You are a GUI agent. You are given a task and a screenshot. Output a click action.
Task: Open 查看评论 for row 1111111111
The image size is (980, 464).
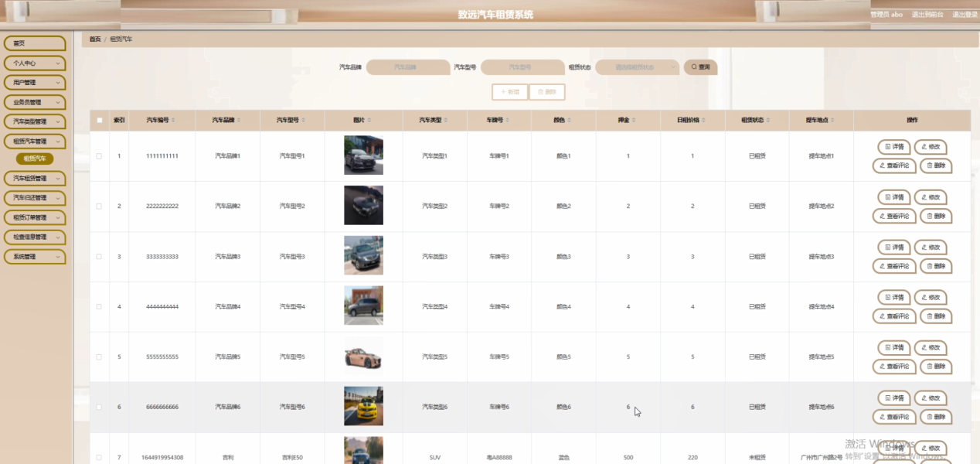(894, 165)
